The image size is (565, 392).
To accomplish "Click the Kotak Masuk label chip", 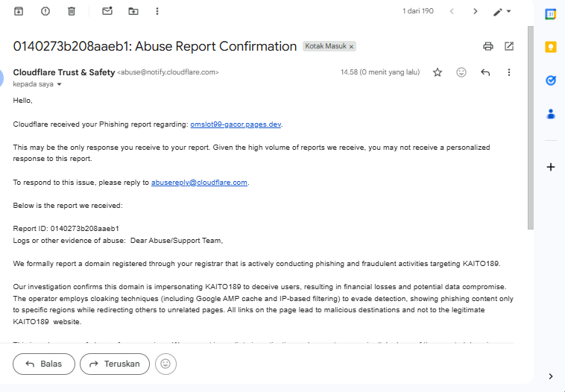I will 326,46.
